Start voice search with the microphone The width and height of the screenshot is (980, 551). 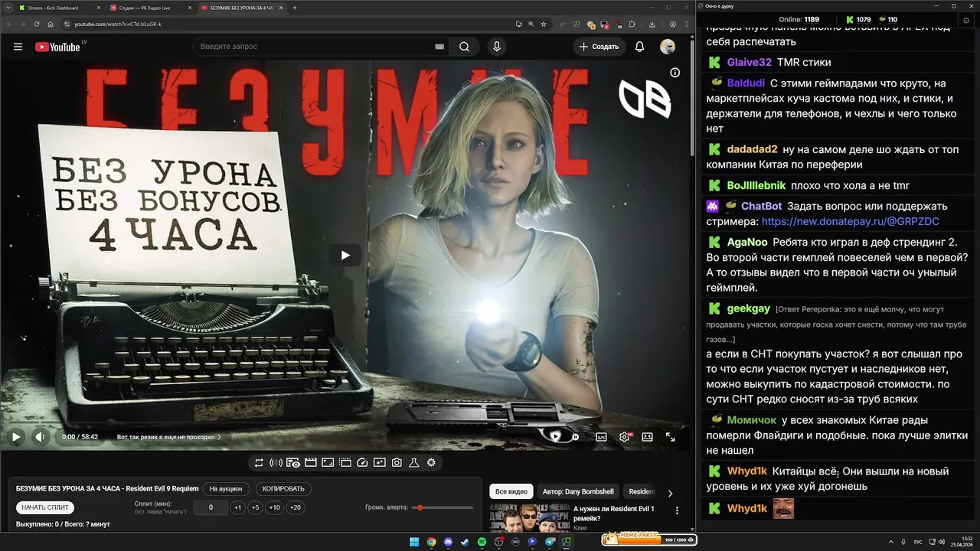click(497, 47)
